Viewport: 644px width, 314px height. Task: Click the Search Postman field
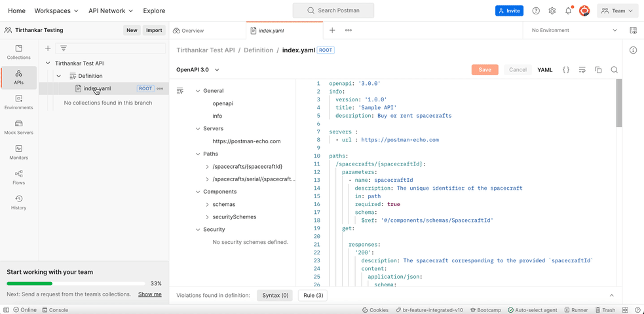click(x=333, y=10)
